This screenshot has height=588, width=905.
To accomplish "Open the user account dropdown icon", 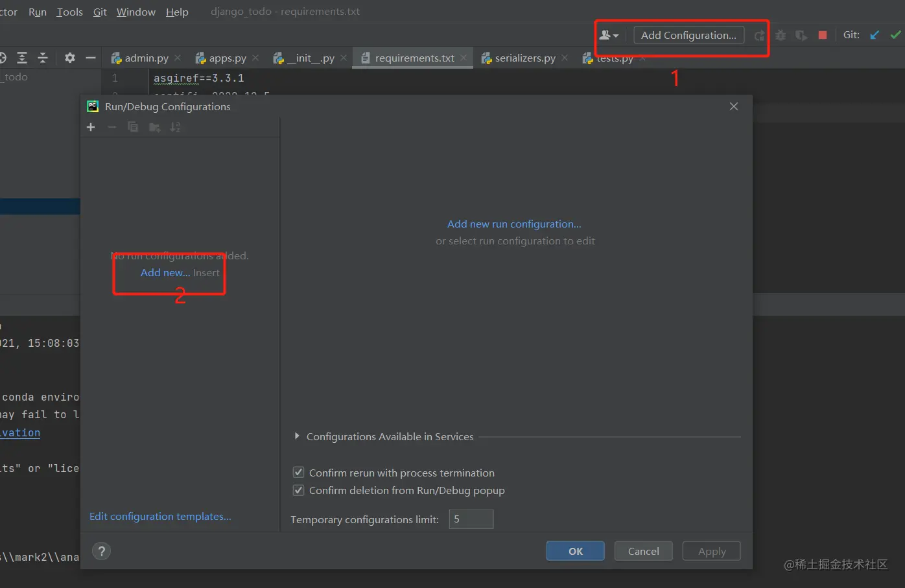I will pyautogui.click(x=609, y=36).
